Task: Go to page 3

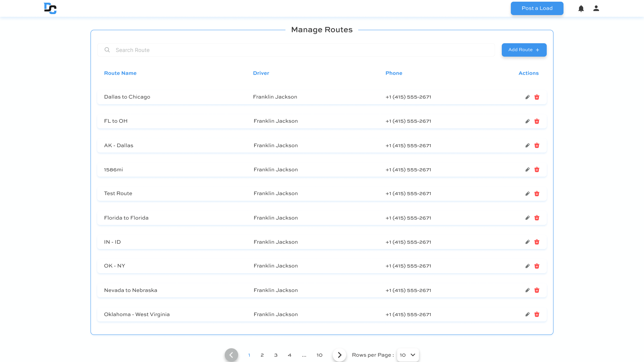Action: click(x=276, y=355)
